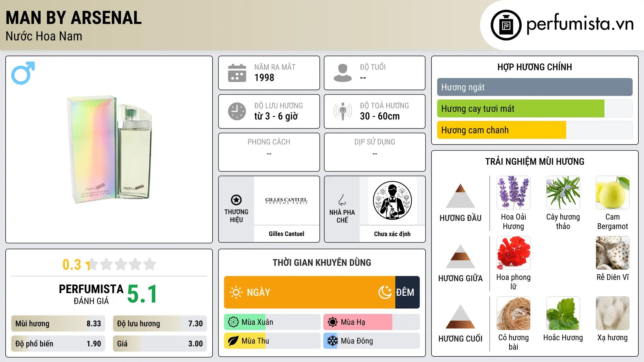Click the Nước Hoa Nam subtitle
This screenshot has height=362, width=644.
click(x=44, y=36)
